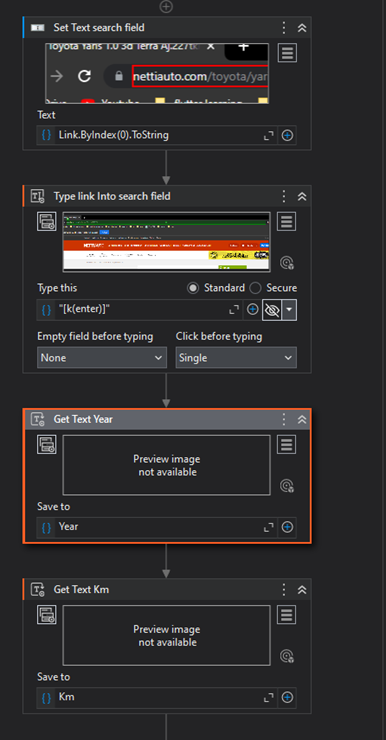Click plus button beside Year field
The width and height of the screenshot is (386, 740).
coord(287,527)
